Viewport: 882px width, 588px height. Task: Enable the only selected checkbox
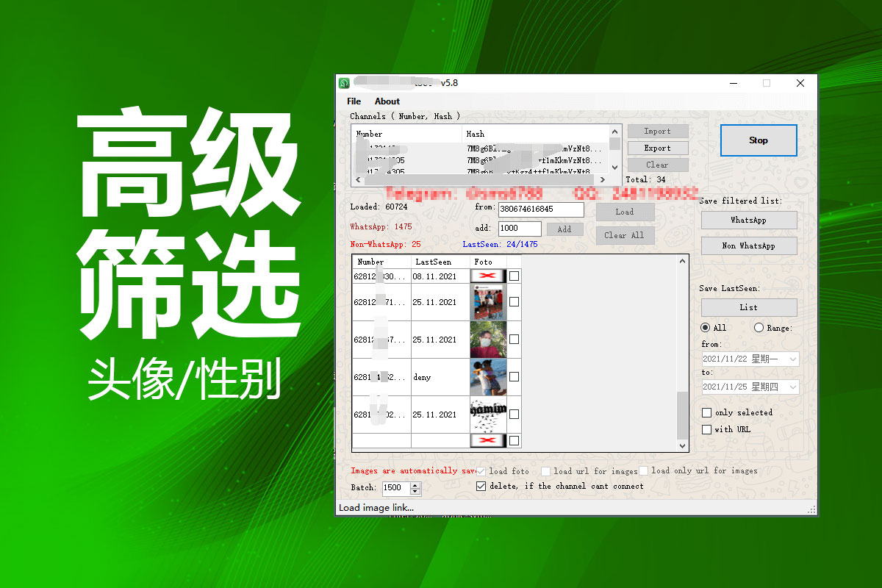click(707, 413)
